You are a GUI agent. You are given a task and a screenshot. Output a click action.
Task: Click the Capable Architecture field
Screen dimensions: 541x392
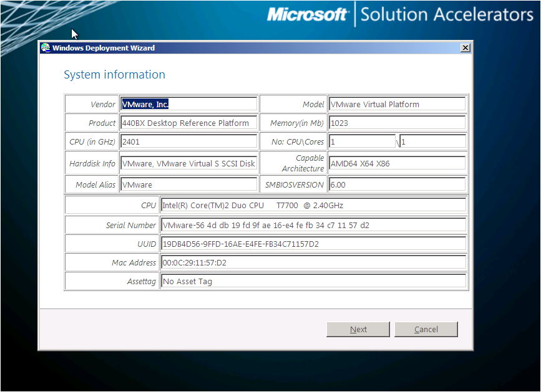tap(397, 164)
